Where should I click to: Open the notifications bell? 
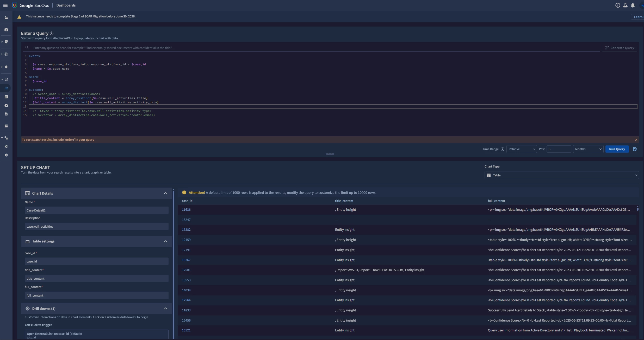(x=633, y=5)
